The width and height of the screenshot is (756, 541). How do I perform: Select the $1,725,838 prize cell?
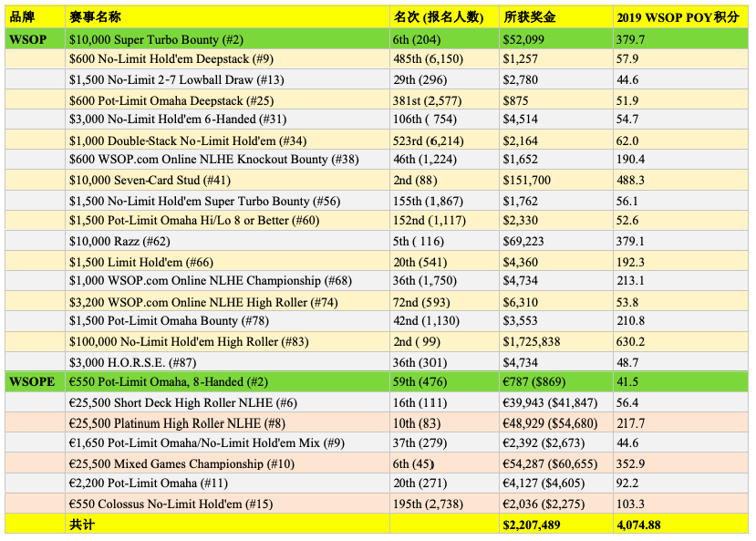coord(556,341)
